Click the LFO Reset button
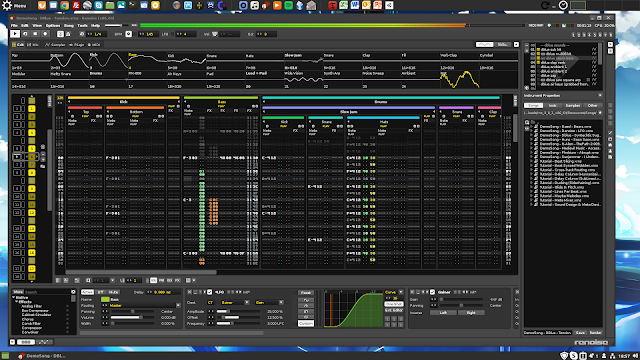 coord(306,293)
